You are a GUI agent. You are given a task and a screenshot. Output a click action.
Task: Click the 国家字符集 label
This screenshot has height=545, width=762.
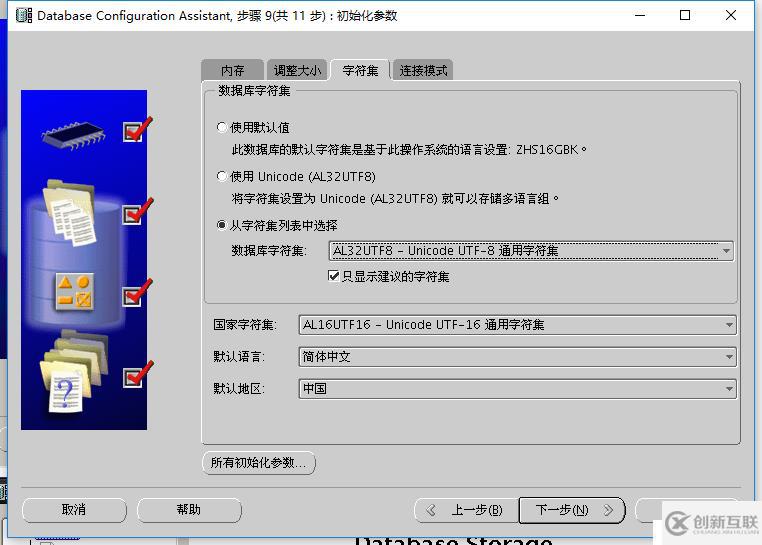[245, 325]
